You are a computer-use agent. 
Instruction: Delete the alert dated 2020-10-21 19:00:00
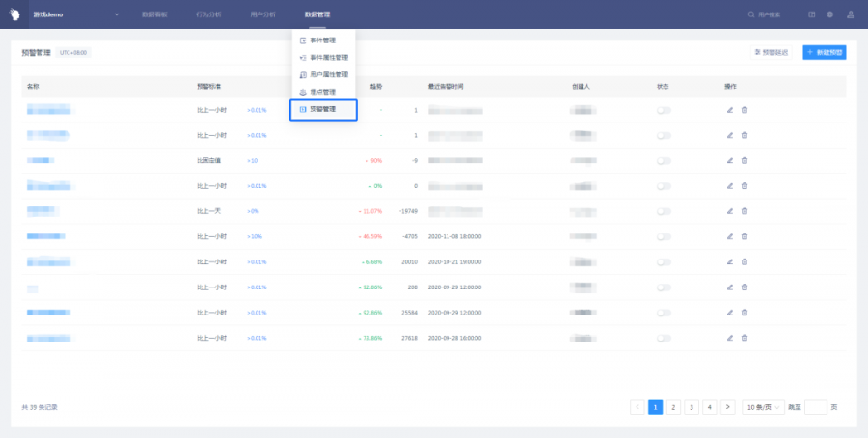click(x=745, y=261)
